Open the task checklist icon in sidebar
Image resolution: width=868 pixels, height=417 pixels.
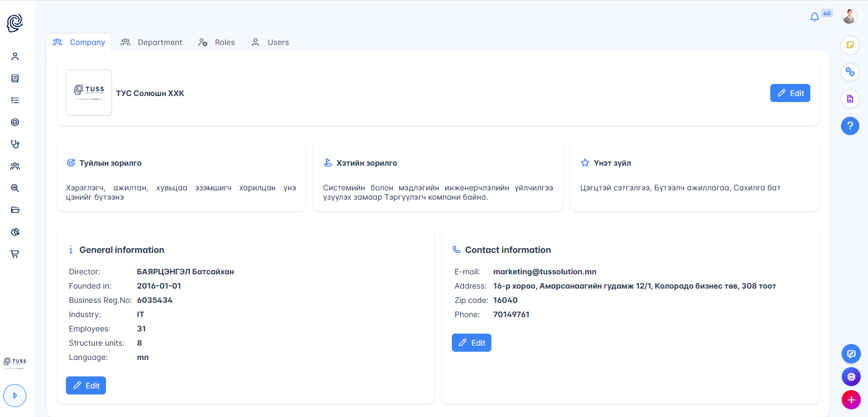[15, 100]
